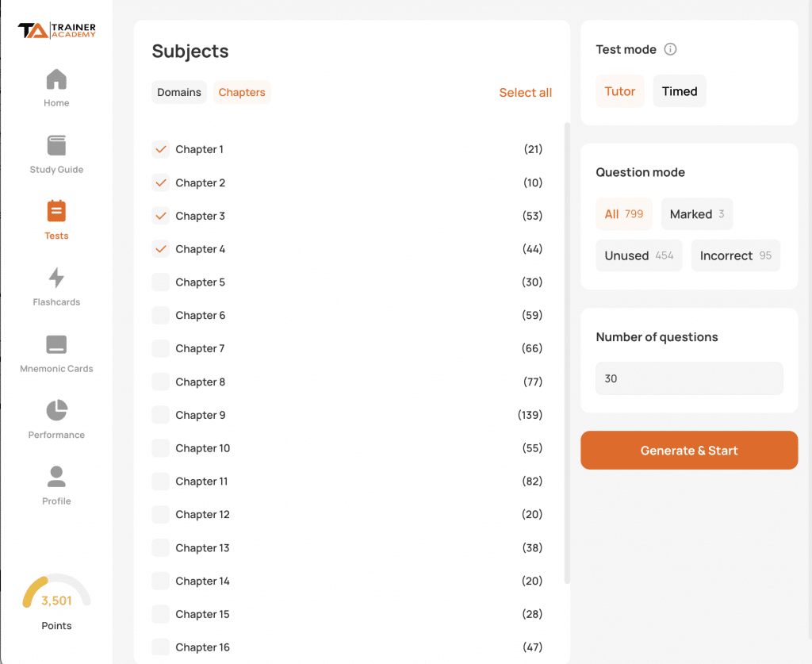Click the Trainer Academy logo

pyautogui.click(x=56, y=30)
